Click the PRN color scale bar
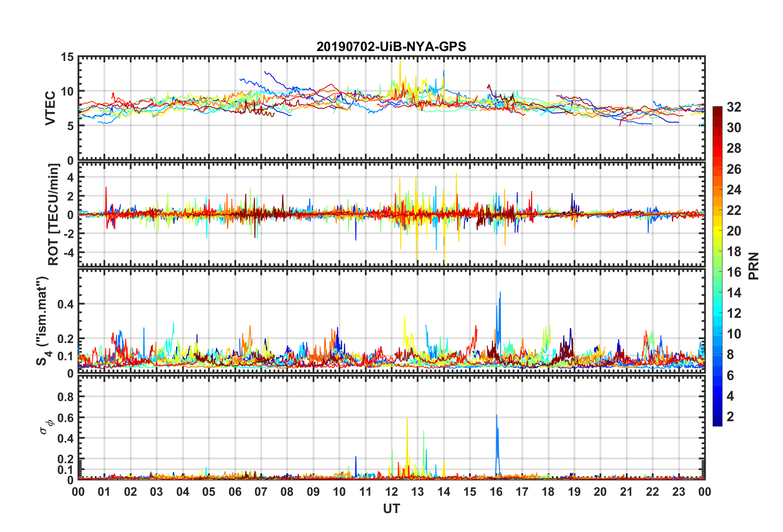This screenshot has width=783, height=532. point(718,266)
